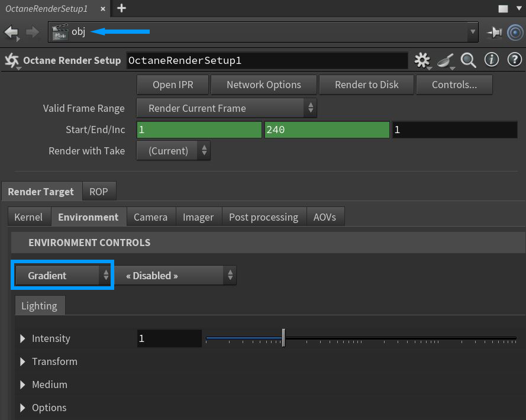The image size is (526, 420).
Task: Open the Render with Take dropdown
Action: pos(173,151)
